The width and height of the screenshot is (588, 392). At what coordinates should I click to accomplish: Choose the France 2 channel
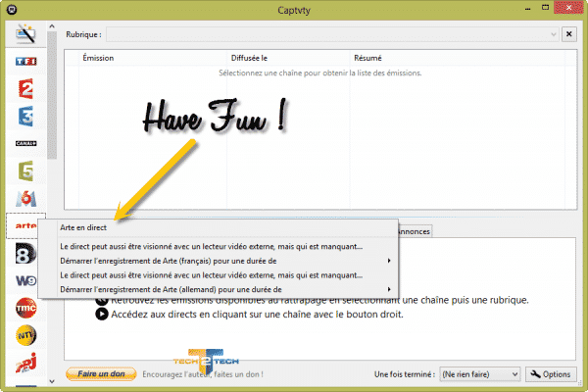(25, 90)
